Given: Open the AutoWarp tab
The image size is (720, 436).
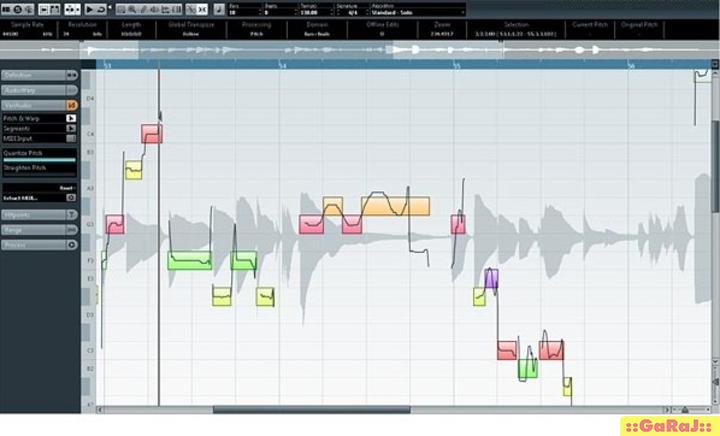Looking at the screenshot, I should tap(39, 90).
